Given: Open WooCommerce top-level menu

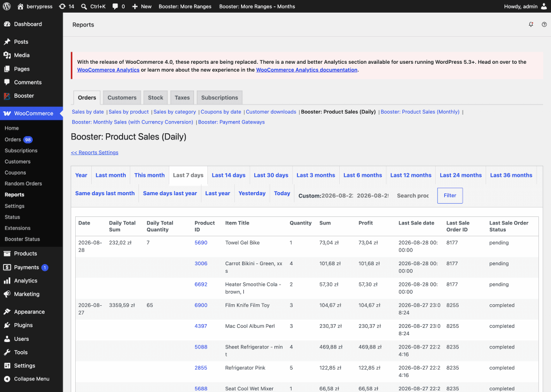Looking at the screenshot, I should pos(31,113).
